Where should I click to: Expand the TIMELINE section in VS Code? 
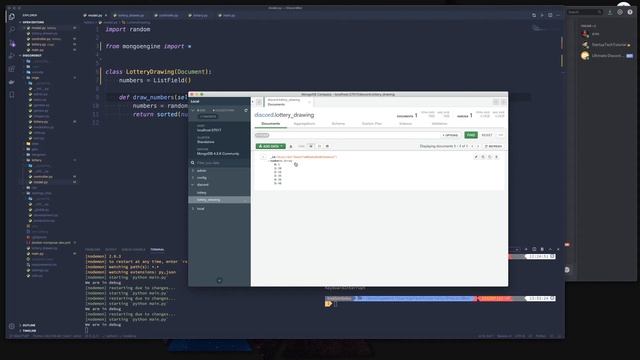29,331
